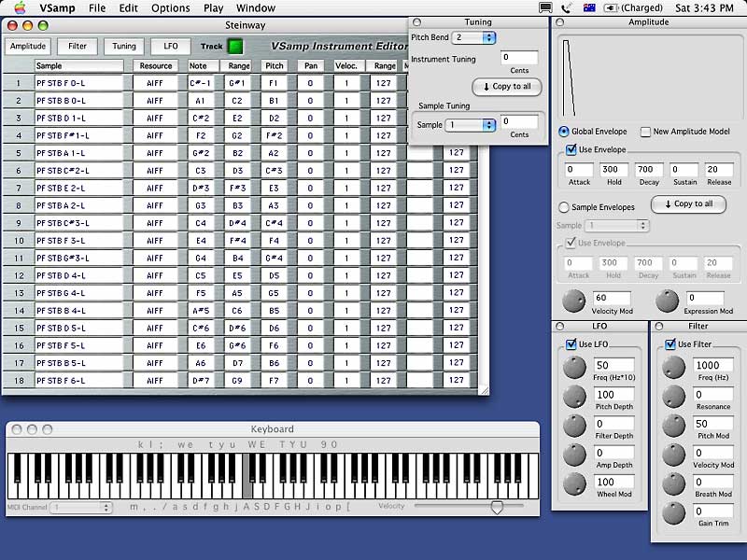Open the Apple menu

[x=20, y=7]
